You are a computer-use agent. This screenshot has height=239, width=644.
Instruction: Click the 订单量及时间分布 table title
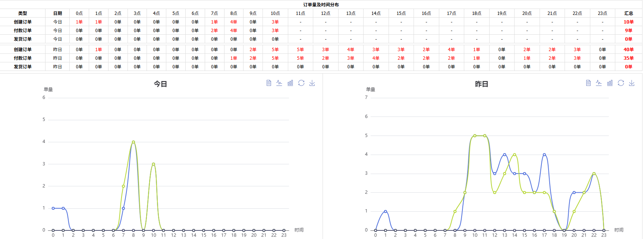point(321,5)
